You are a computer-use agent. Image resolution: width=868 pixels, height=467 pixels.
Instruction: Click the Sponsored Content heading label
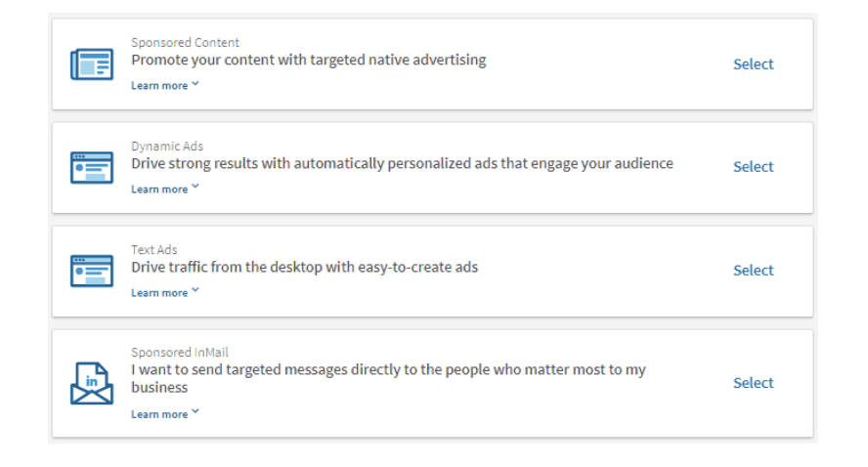(x=185, y=43)
